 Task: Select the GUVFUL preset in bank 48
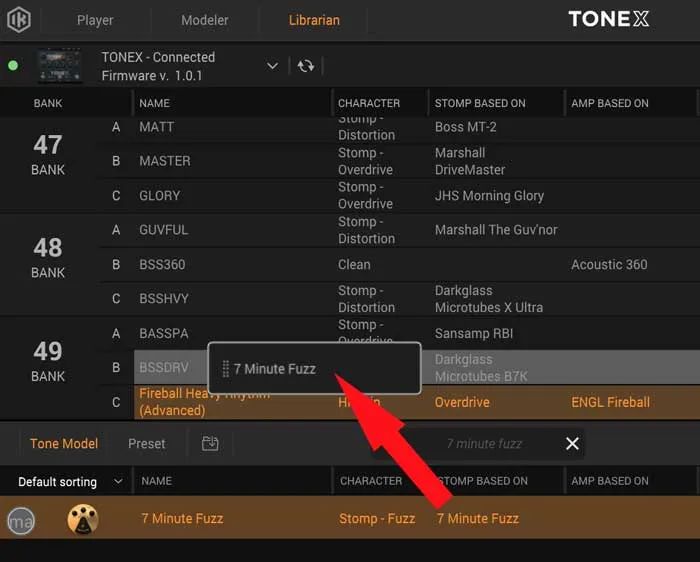click(399, 230)
